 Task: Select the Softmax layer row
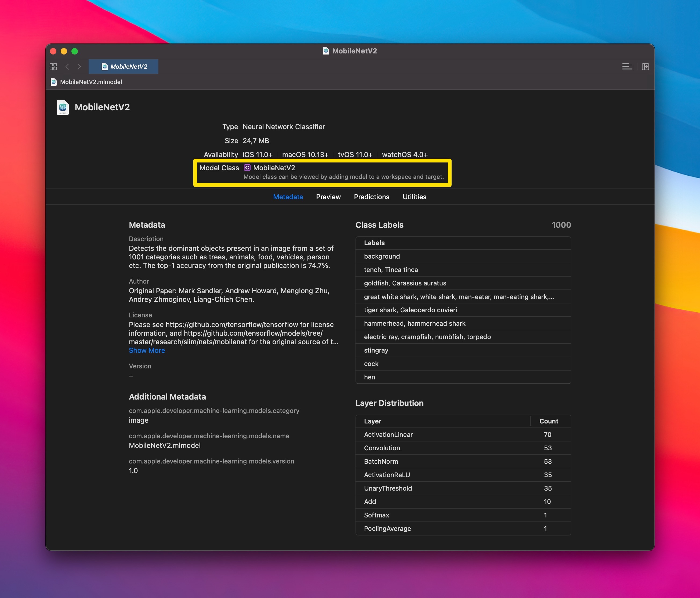(463, 515)
